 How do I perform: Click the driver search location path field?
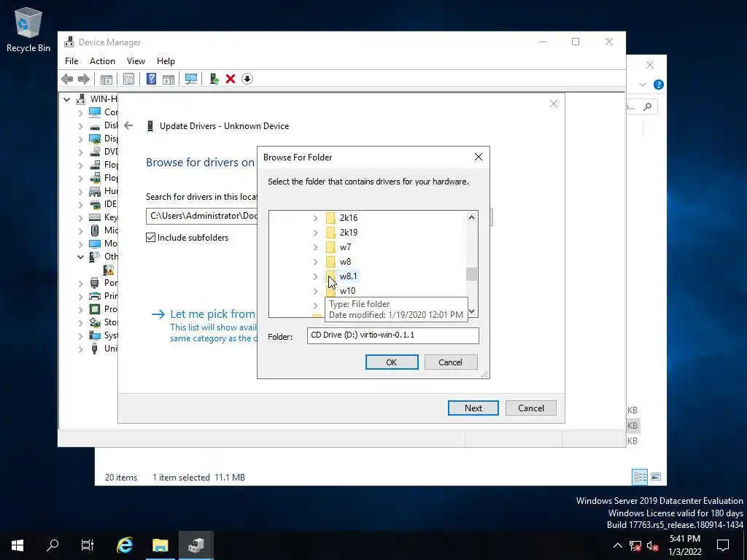pyautogui.click(x=201, y=216)
